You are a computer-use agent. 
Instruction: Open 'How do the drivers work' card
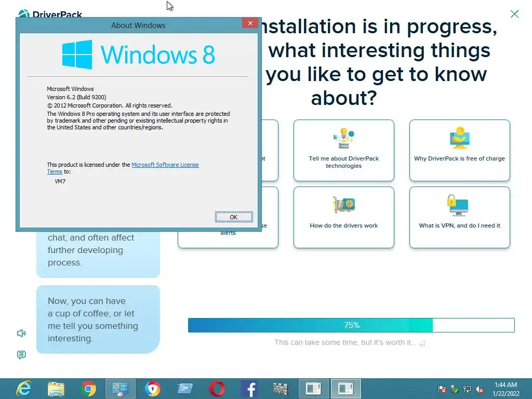344,217
